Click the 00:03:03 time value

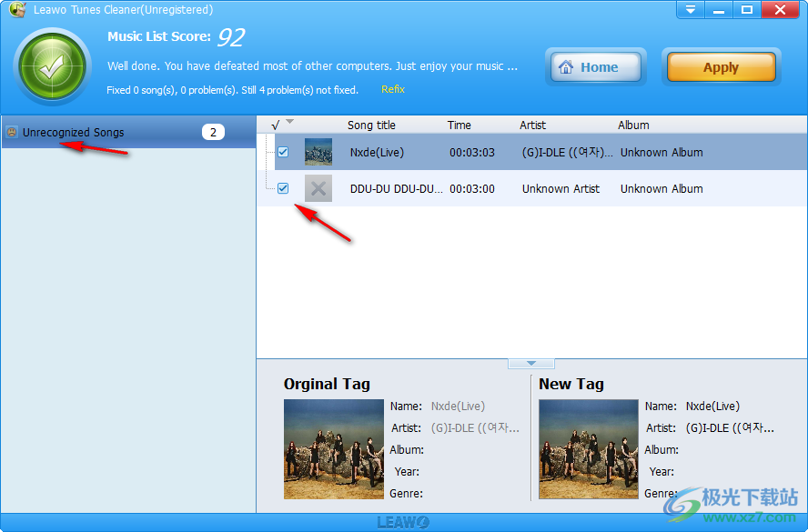(x=472, y=153)
